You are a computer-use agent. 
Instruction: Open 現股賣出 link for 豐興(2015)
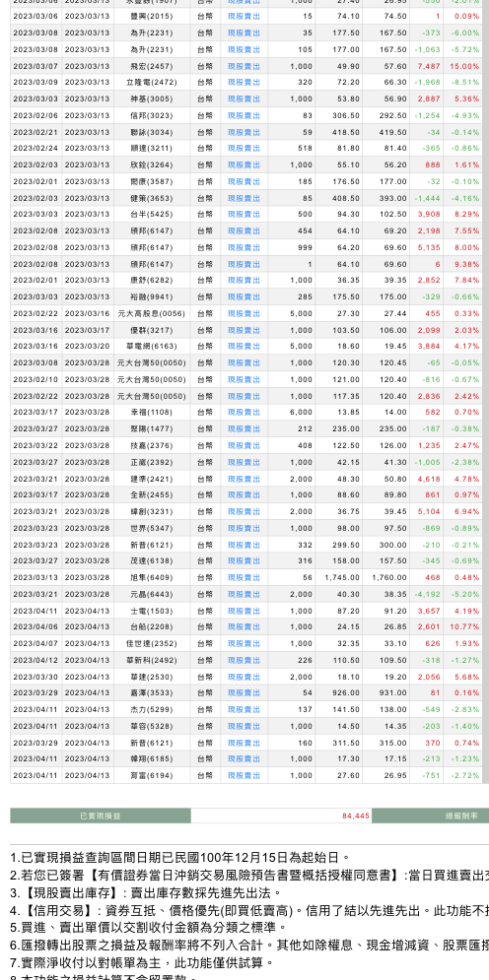tap(244, 16)
